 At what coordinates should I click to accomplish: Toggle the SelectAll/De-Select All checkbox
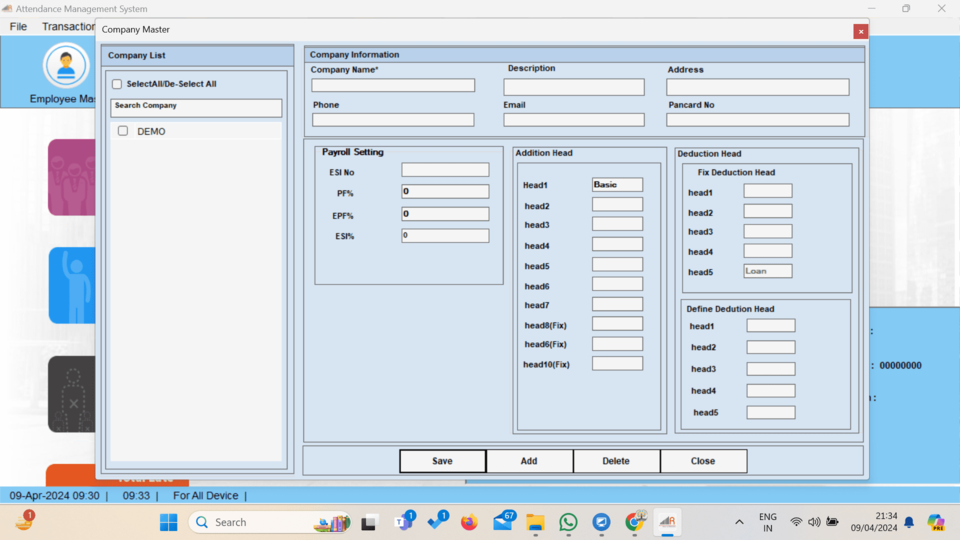coord(117,84)
